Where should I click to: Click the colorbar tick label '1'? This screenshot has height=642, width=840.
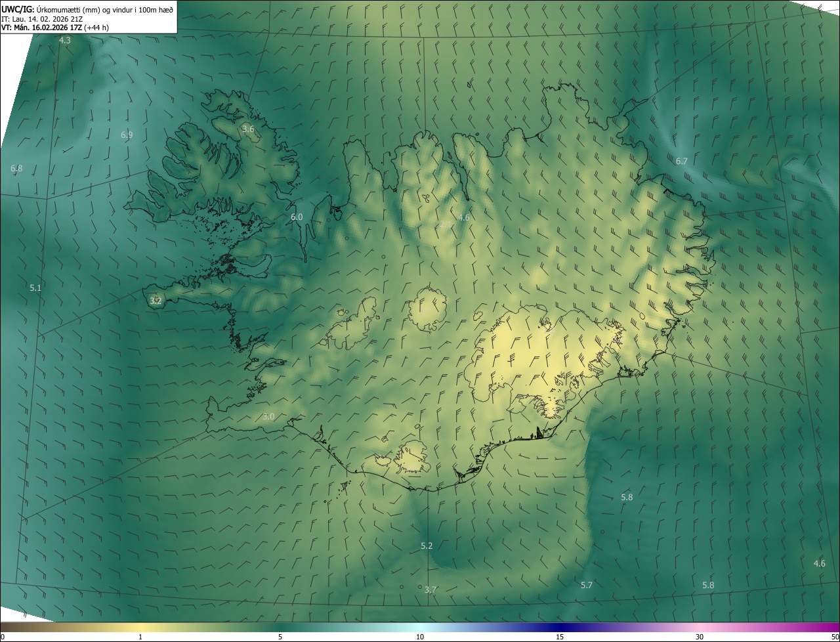coord(140,637)
